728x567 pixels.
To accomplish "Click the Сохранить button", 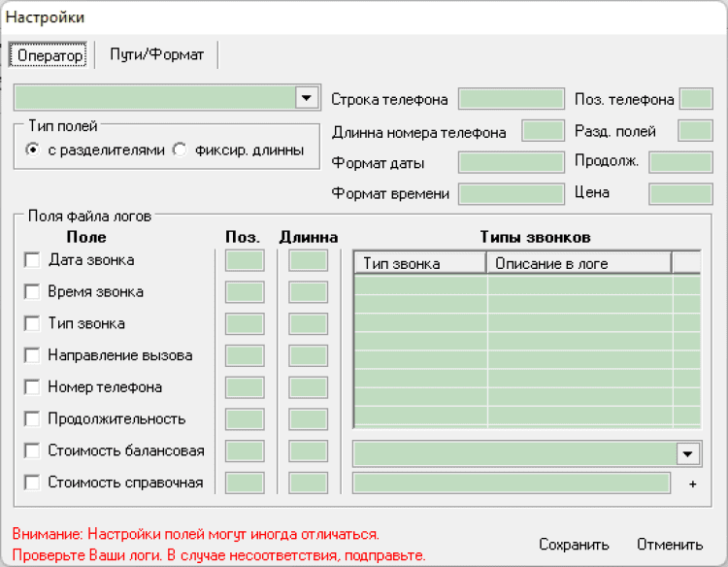I will tap(574, 545).
